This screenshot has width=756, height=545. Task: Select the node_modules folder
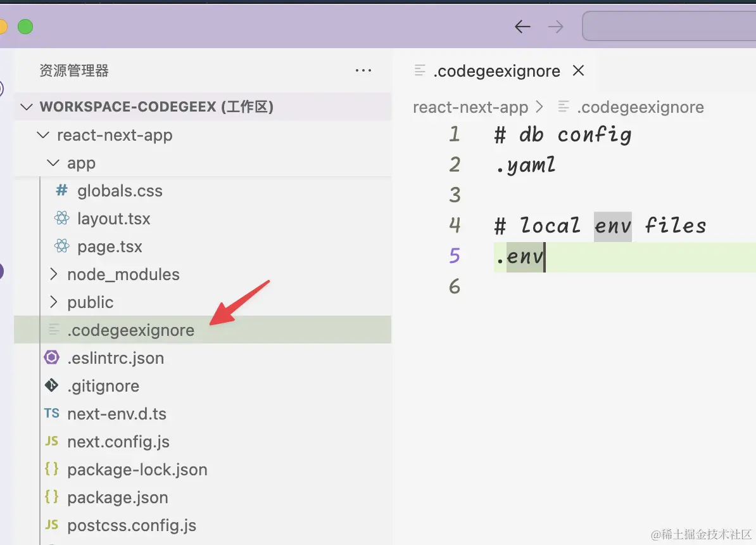click(123, 274)
